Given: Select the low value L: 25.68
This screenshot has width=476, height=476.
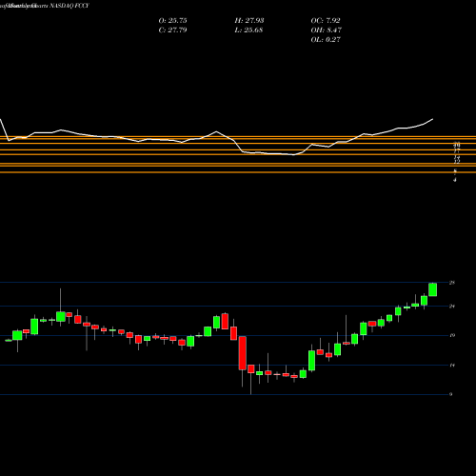Looking at the screenshot, I should click(248, 30).
